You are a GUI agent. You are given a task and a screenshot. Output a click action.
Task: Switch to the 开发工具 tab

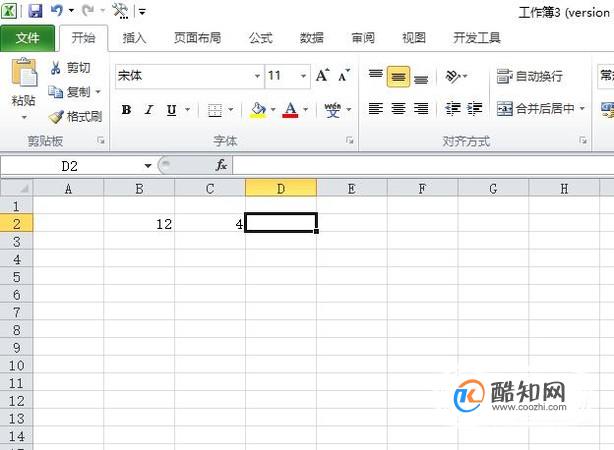click(477, 38)
